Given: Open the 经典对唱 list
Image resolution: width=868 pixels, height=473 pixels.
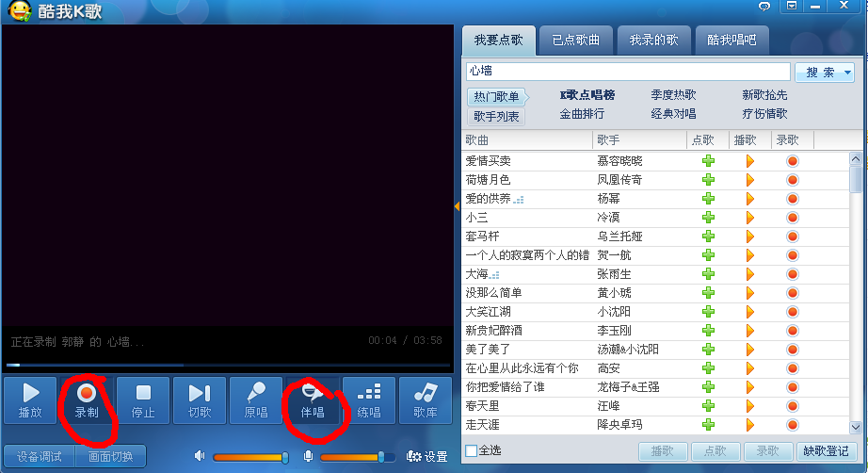Looking at the screenshot, I should (673, 114).
